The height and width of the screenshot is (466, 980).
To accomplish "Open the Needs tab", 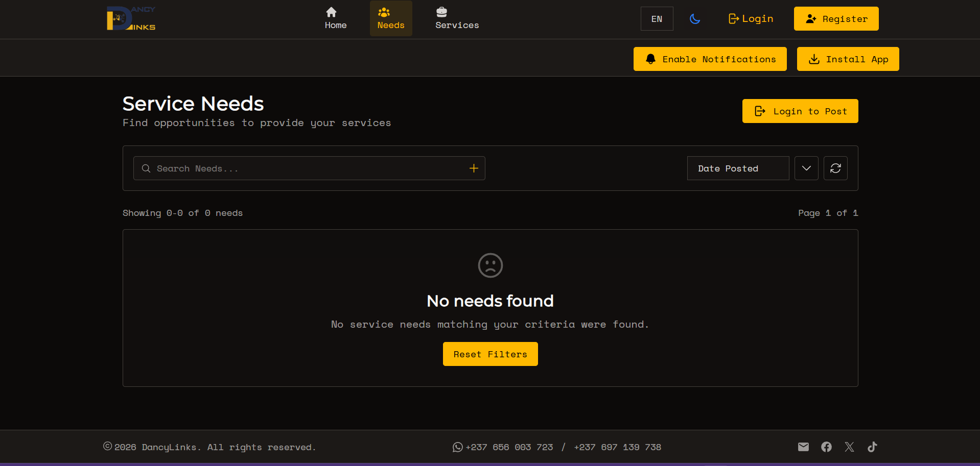I will tap(391, 18).
